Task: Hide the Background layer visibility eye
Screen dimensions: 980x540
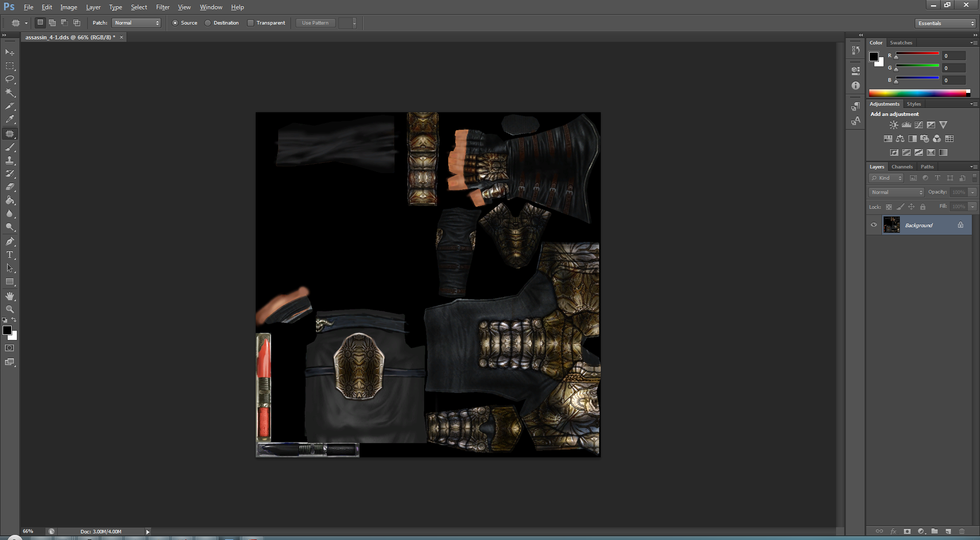Action: (x=874, y=225)
